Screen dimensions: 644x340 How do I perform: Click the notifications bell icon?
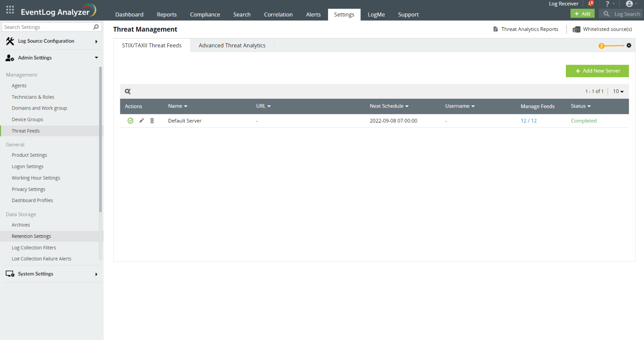pos(590,3)
